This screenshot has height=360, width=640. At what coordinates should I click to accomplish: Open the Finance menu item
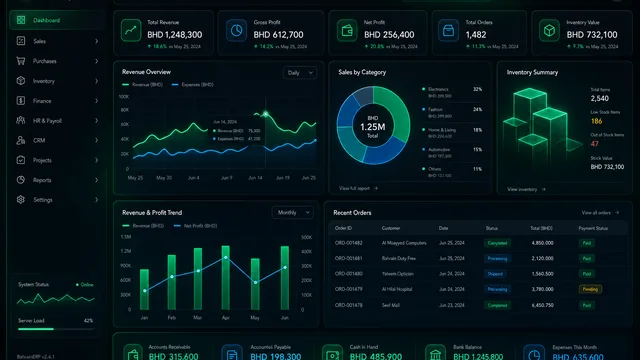tap(57, 101)
